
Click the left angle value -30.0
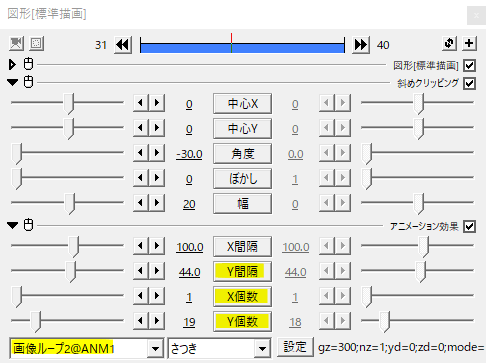[189, 154]
